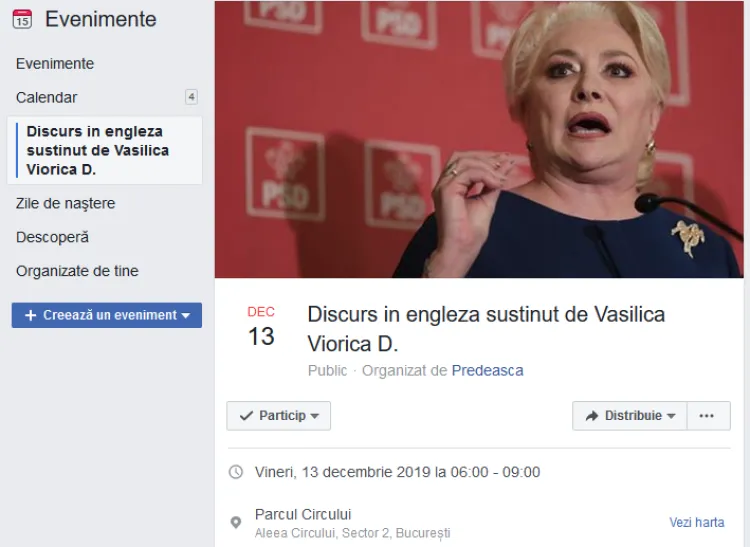Viewport: 750px width, 547px height.
Task: Click the three-dots more options icon
Action: 706,416
